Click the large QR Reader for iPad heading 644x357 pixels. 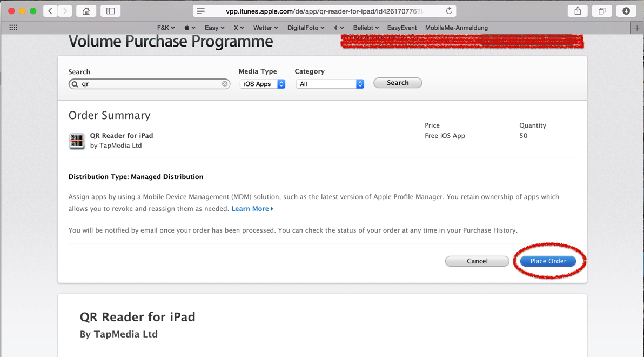pos(138,317)
